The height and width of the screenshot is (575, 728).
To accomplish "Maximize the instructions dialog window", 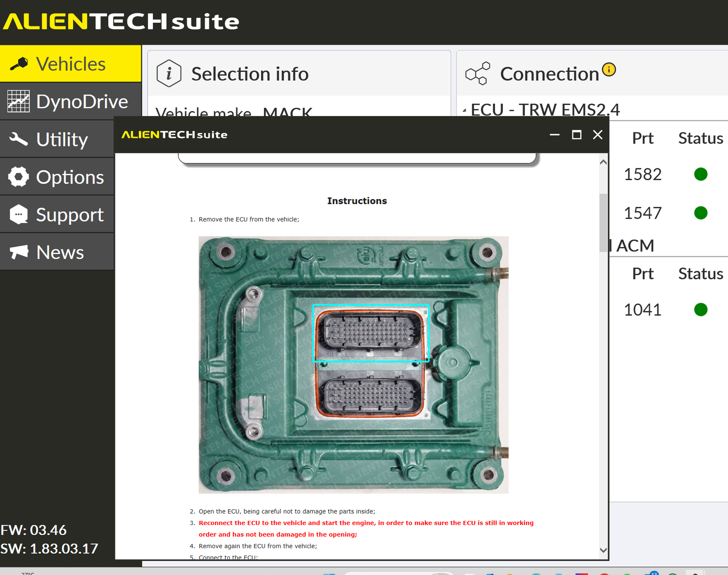I will (576, 135).
